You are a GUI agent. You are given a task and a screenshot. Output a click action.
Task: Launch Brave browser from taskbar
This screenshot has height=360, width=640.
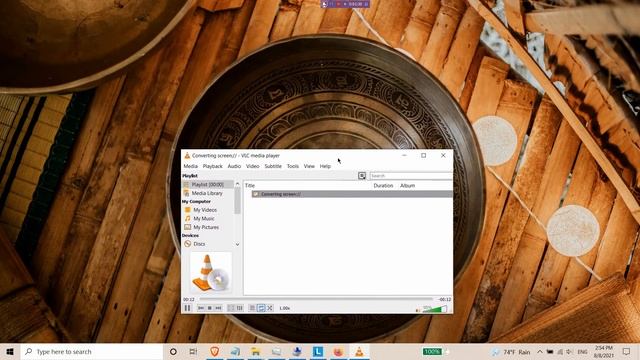(x=214, y=351)
